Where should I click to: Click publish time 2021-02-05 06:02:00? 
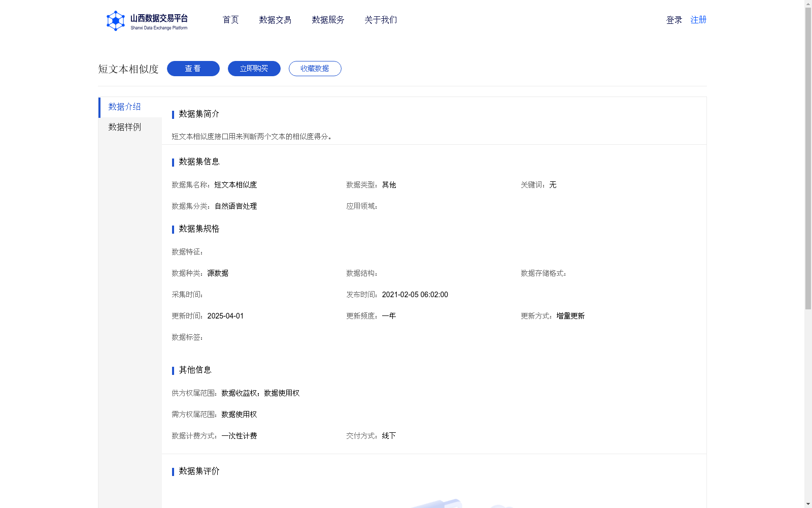(415, 295)
